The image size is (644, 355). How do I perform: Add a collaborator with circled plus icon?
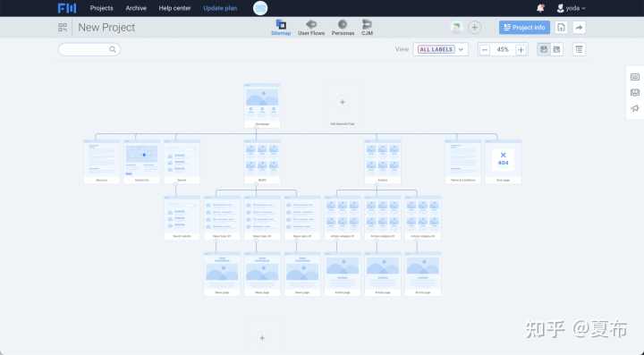click(x=474, y=28)
